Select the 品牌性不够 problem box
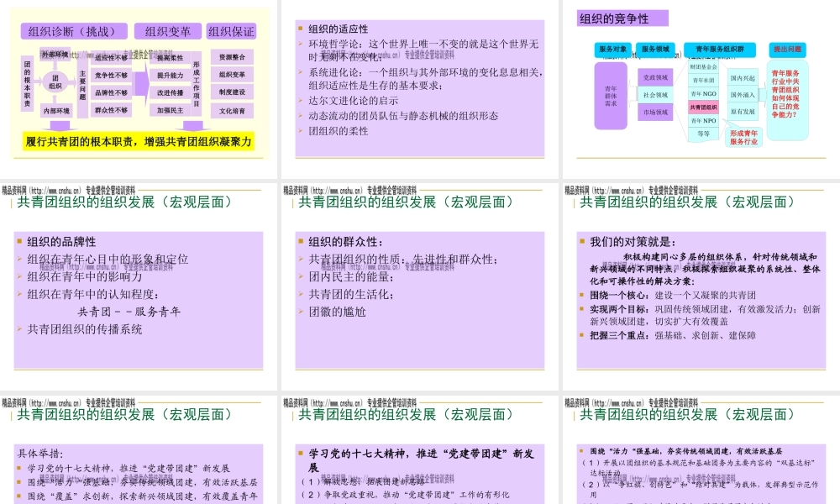This screenshot has width=840, height=504. [x=111, y=92]
